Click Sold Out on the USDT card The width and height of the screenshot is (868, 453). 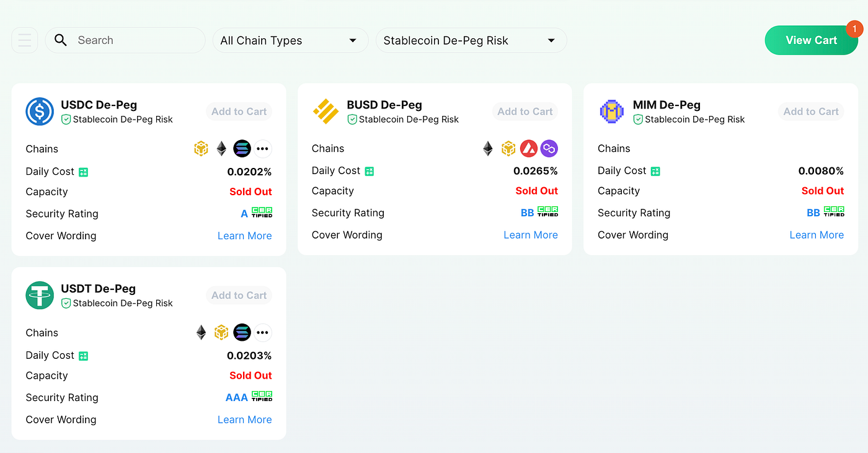coord(250,376)
